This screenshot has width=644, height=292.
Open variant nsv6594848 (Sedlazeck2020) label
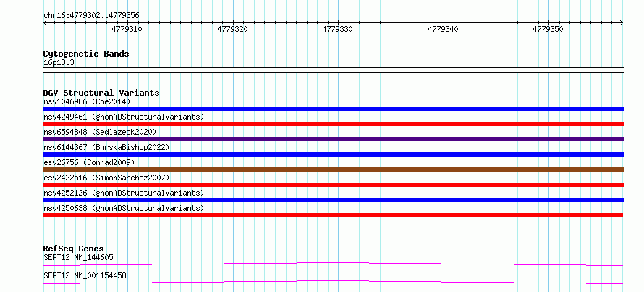[100, 132]
